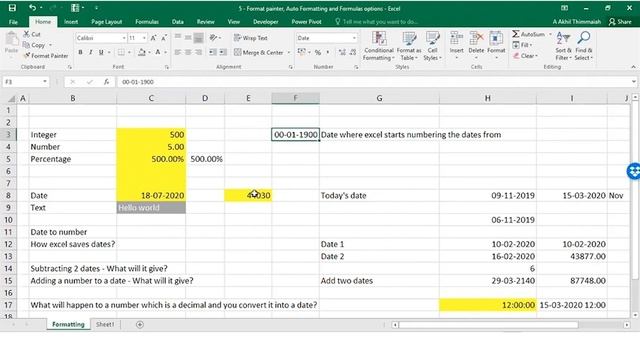The width and height of the screenshot is (640, 360).
Task: Open the font size dropdown
Action: coord(144,38)
